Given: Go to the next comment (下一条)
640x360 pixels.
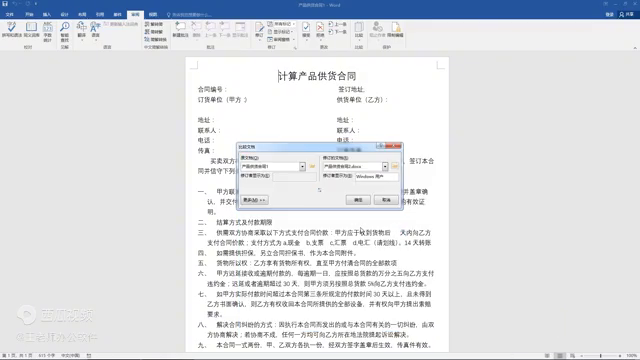Looking at the screenshot, I should pyautogui.click(x=224, y=30).
